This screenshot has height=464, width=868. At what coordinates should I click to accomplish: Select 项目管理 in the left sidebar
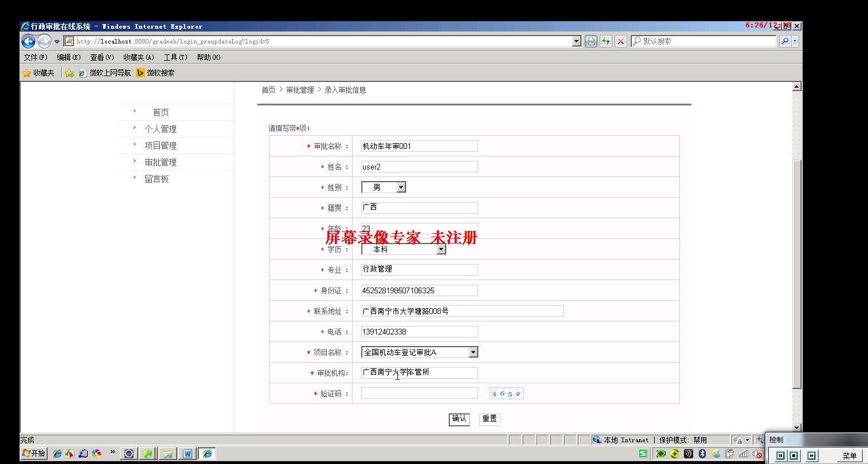(161, 146)
